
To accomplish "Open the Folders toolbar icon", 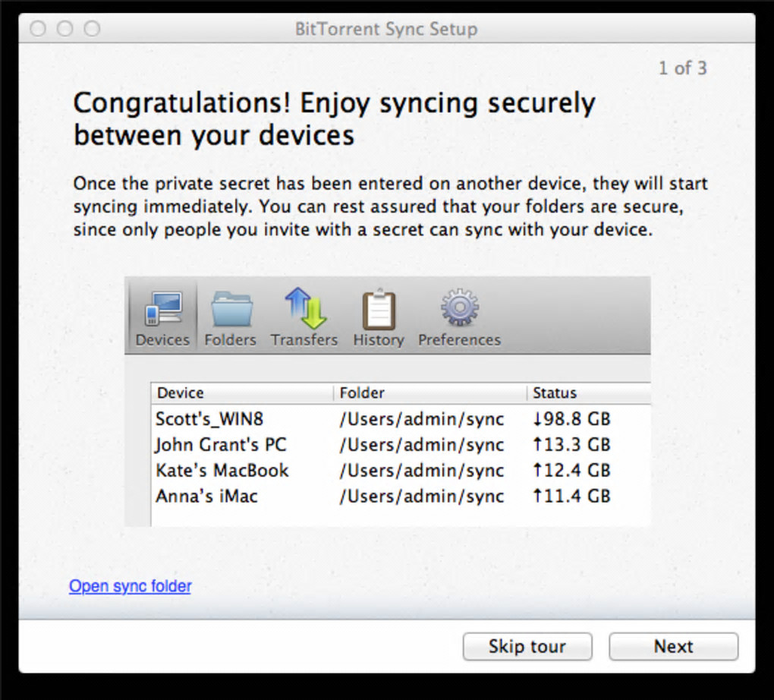I will point(231,309).
